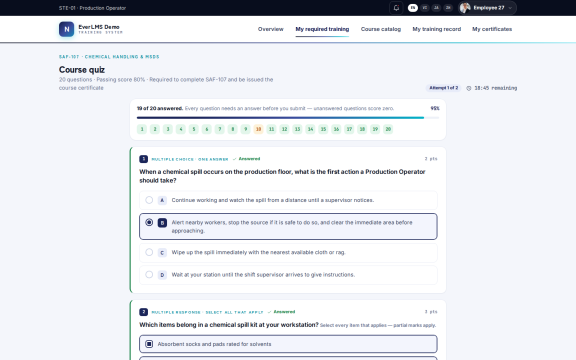
Task: Open My certificates tab
Action: click(492, 29)
